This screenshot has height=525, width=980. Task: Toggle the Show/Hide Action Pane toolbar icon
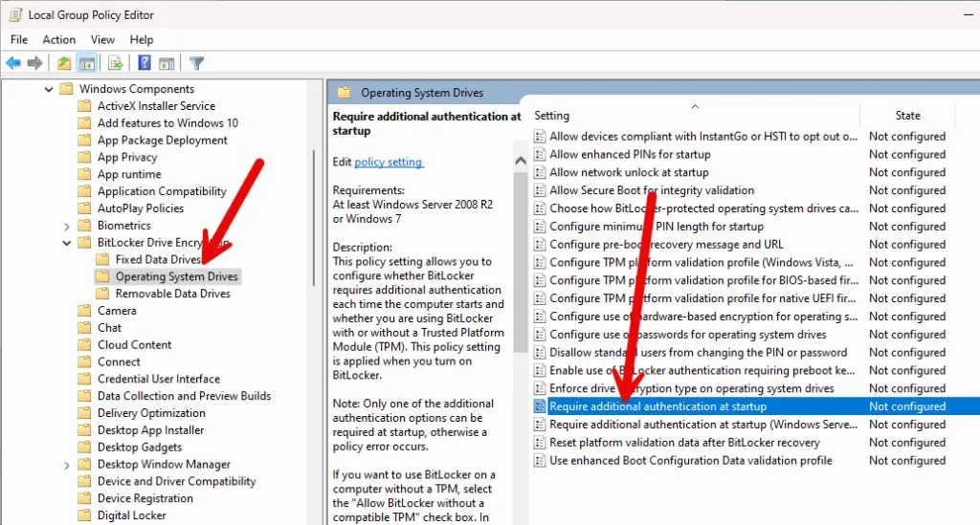pos(167,63)
